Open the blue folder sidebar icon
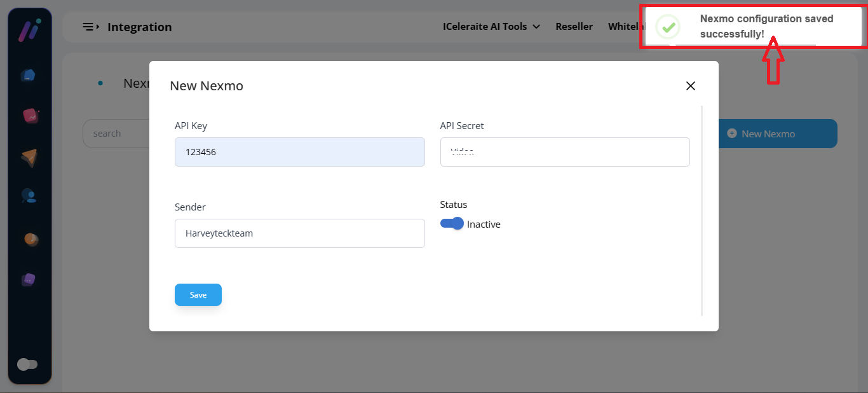The height and width of the screenshot is (393, 868). [29, 75]
